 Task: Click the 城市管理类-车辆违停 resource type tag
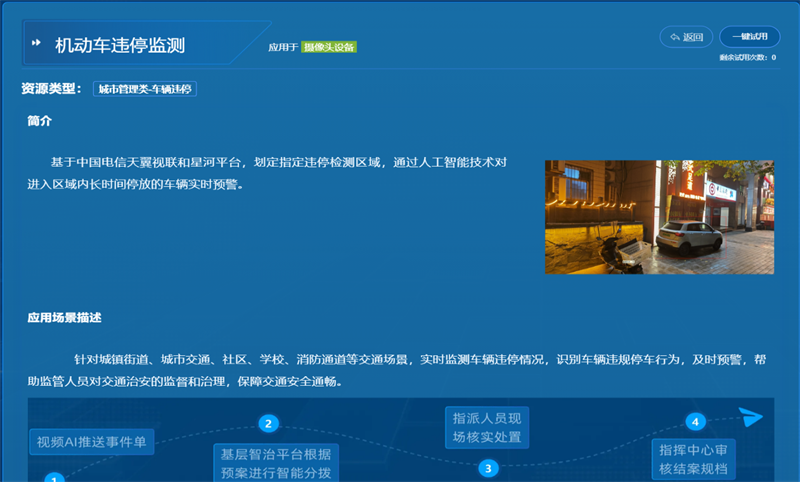[x=145, y=89]
